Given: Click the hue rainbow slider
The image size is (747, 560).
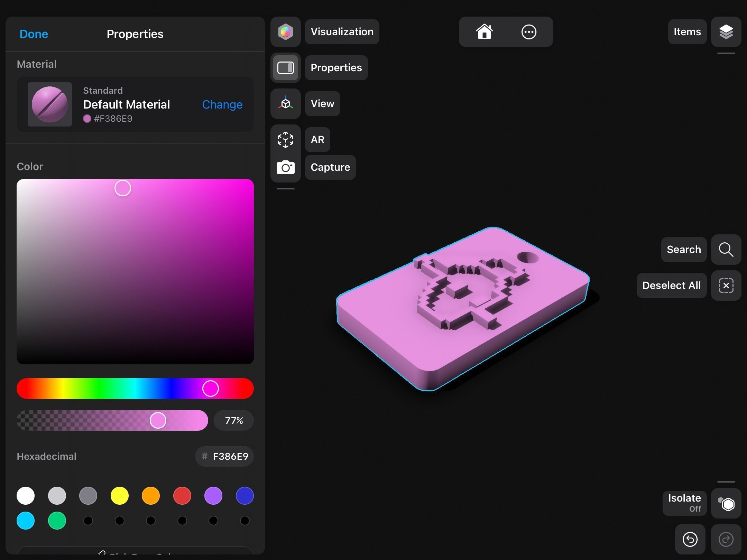Looking at the screenshot, I should coord(135,389).
